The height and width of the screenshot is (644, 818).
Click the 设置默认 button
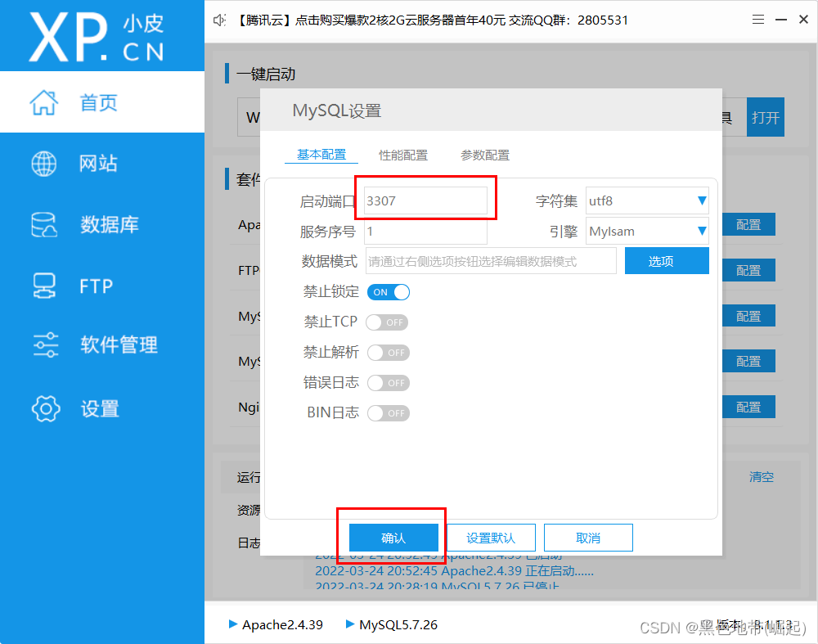point(491,538)
